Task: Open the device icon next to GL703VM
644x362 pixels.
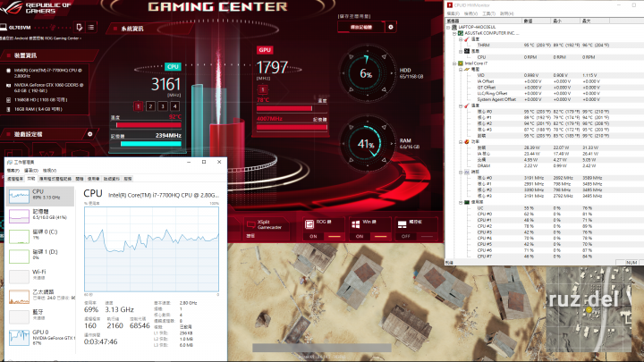Action: click(80, 28)
